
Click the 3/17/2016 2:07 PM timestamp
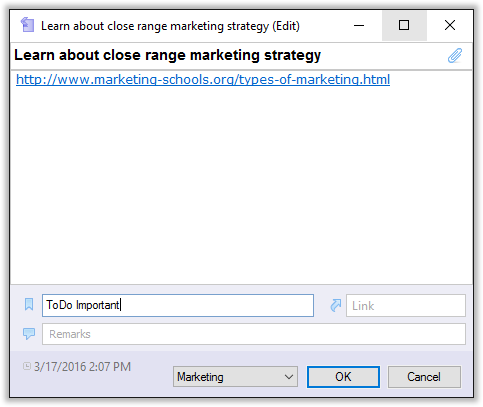[82, 367]
